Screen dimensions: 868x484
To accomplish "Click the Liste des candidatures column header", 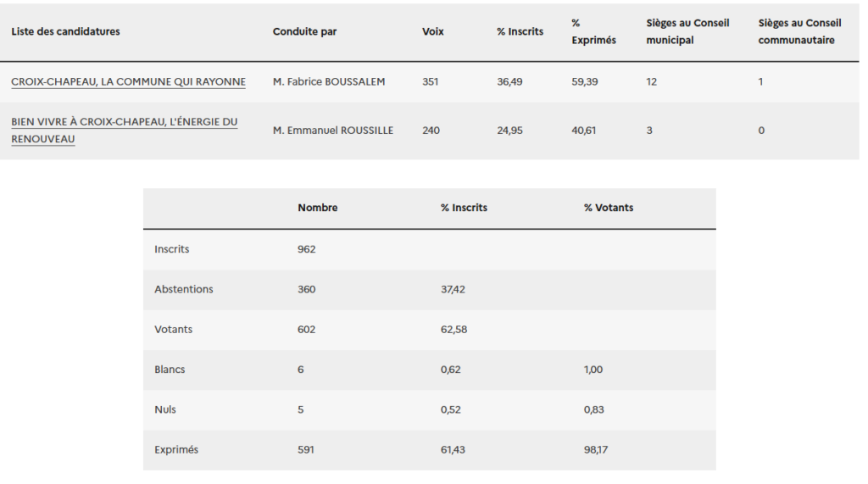I will [65, 31].
